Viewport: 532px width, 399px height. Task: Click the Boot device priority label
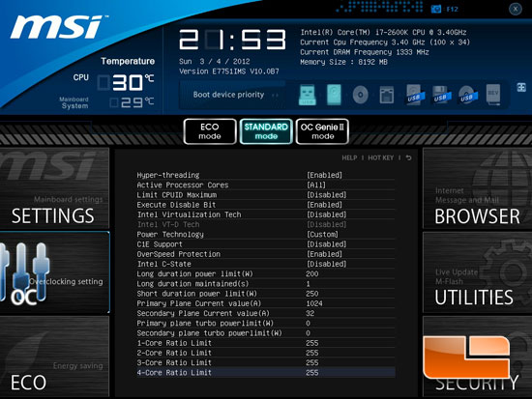(x=228, y=95)
